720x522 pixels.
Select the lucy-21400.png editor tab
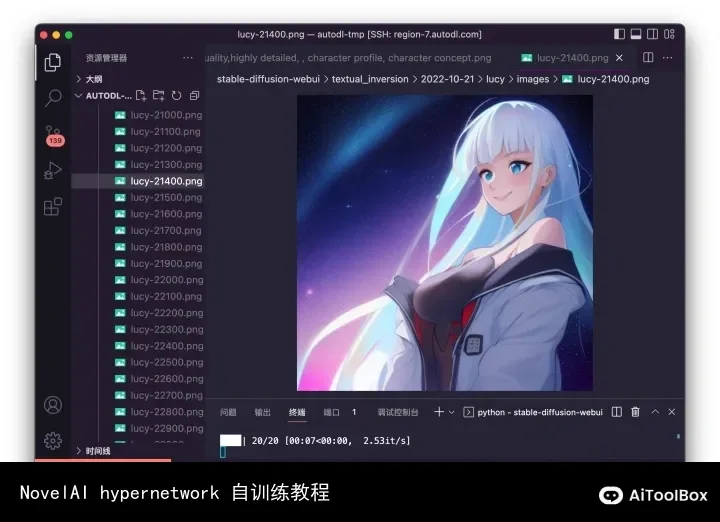(573, 58)
